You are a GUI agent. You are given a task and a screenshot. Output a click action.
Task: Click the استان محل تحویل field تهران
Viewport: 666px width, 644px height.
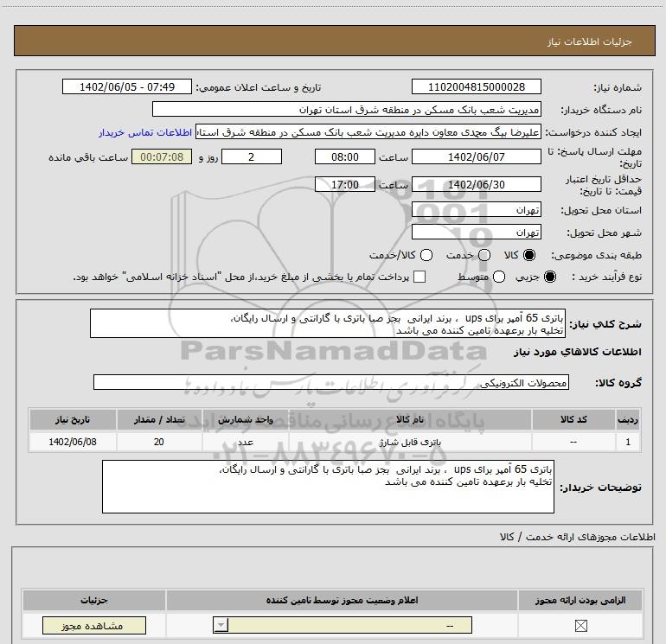pos(476,210)
